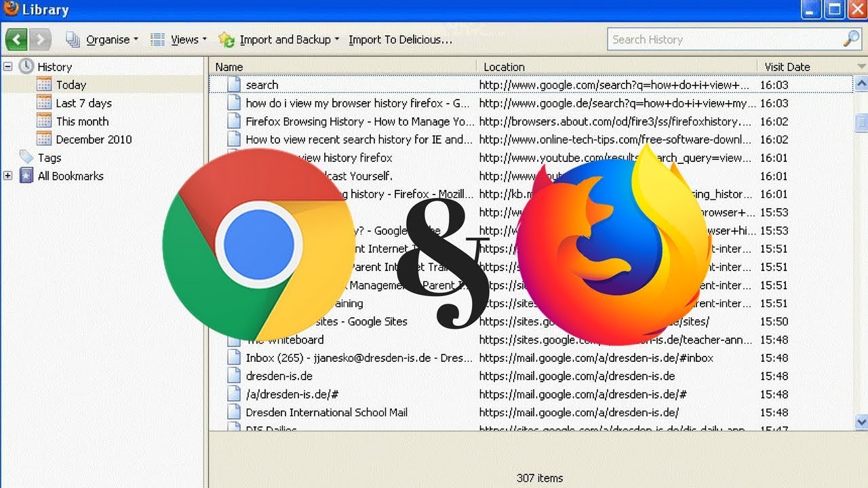The width and height of the screenshot is (868, 488).
Task: Sort by the Visit Date column header
Action: (x=806, y=66)
